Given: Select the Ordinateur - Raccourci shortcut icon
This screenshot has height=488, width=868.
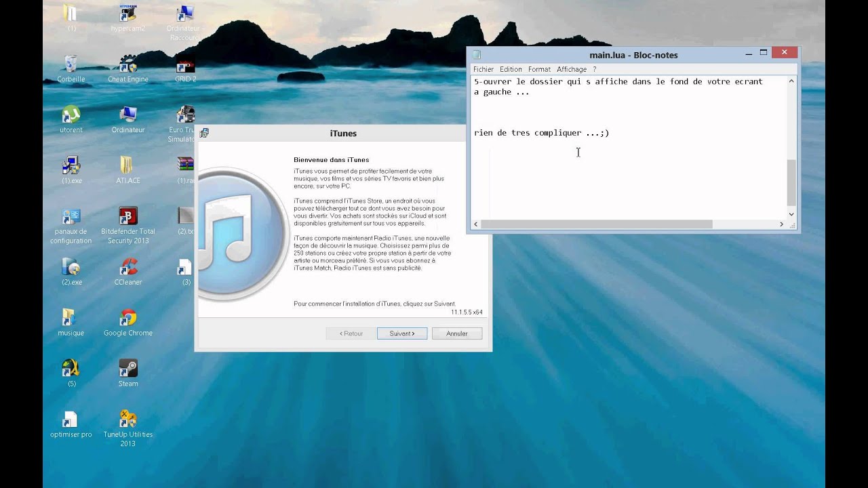Looking at the screenshot, I should click(184, 23).
